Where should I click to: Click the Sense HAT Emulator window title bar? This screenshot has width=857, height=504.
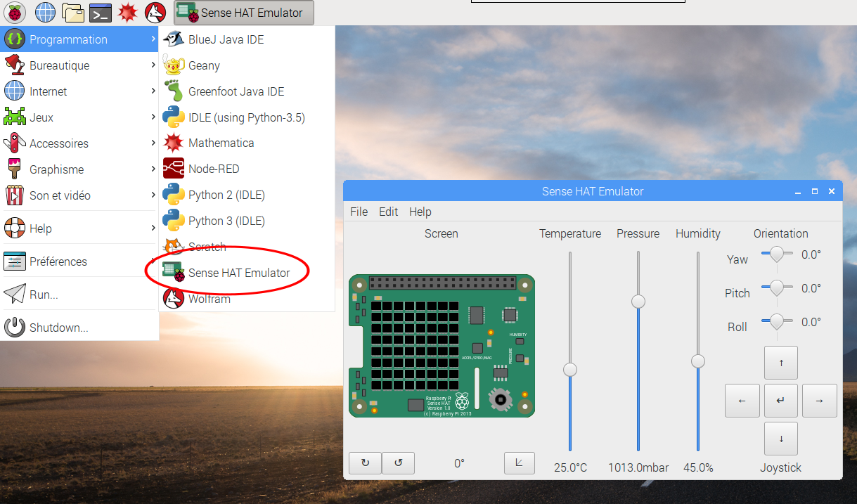coord(593,191)
